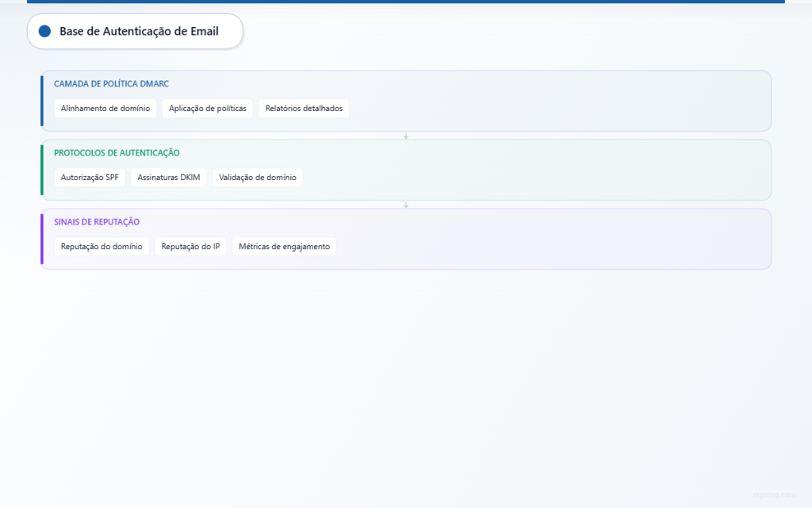Select the 'Base de Autenticação de Email' title
This screenshot has height=508, width=812.
click(x=139, y=31)
